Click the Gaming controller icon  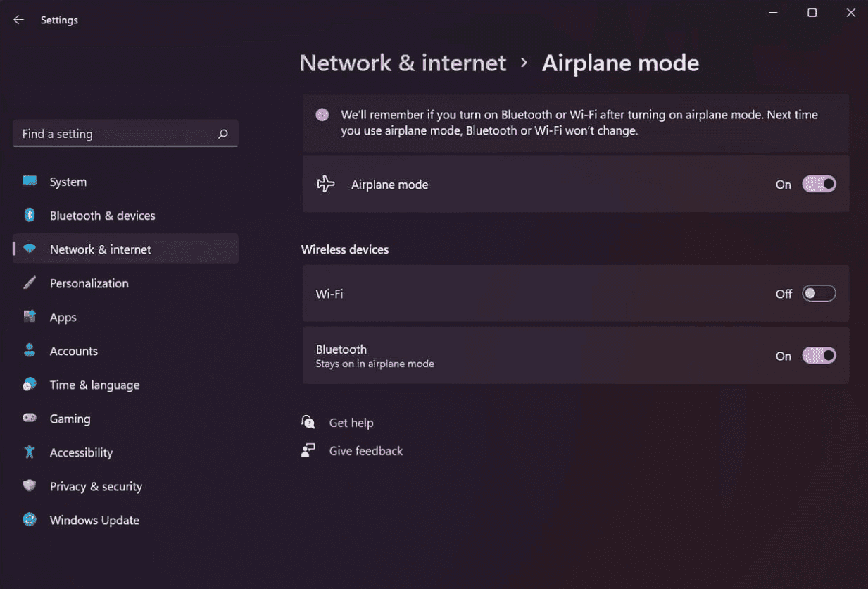click(30, 418)
